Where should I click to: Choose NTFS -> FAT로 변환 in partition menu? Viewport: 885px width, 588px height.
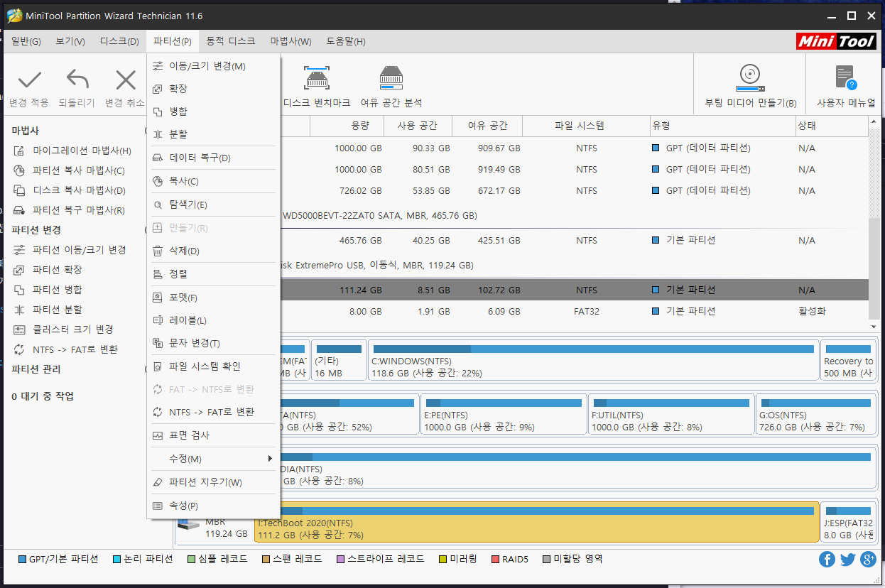(214, 412)
